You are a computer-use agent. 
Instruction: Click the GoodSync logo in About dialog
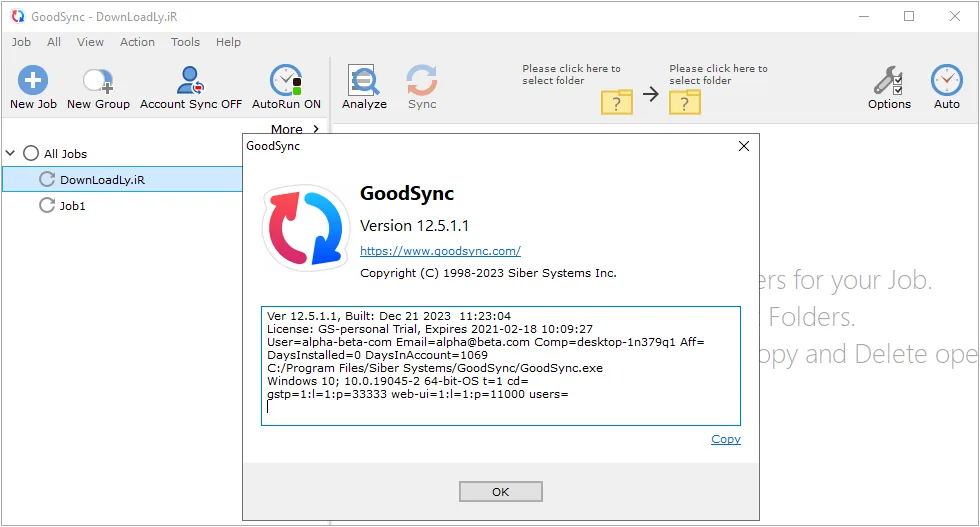pyautogui.click(x=306, y=228)
